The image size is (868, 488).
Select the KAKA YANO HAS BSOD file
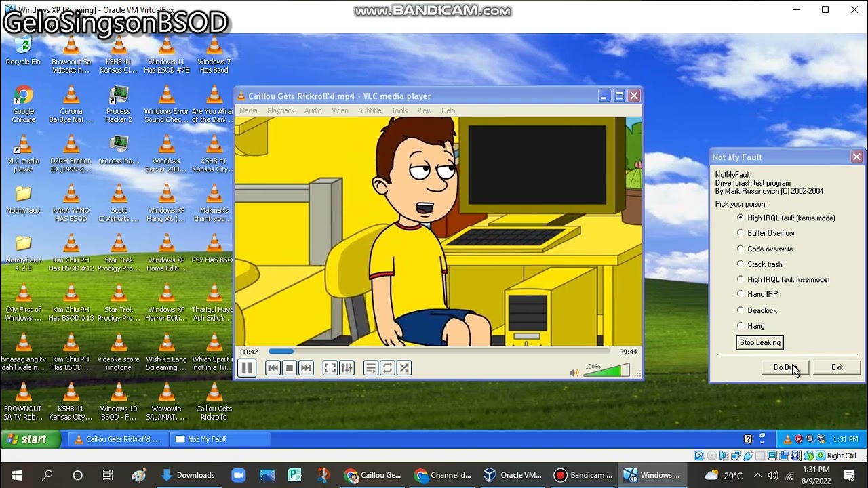[71, 204]
